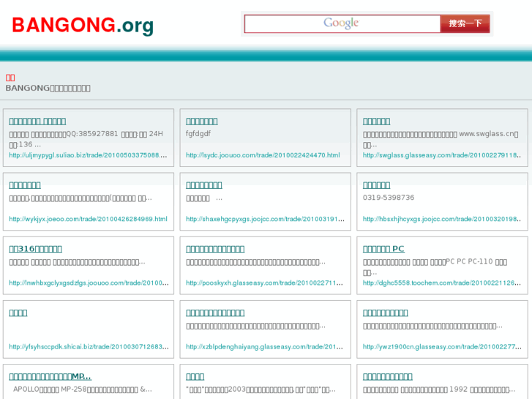Open the pooskyxh.glasseasy.com trade URL
This screenshot has height=399, width=532.
coord(264,283)
